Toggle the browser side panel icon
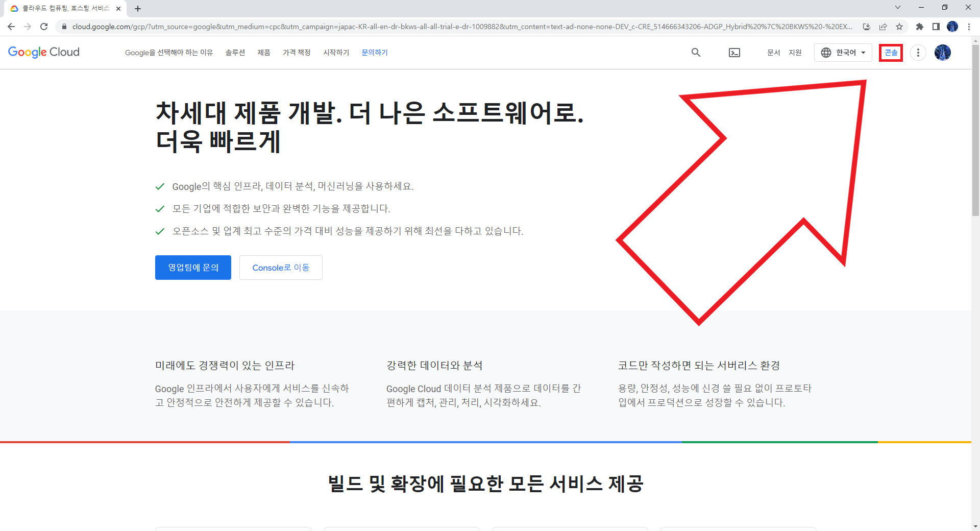This screenshot has width=980, height=531. (x=936, y=27)
